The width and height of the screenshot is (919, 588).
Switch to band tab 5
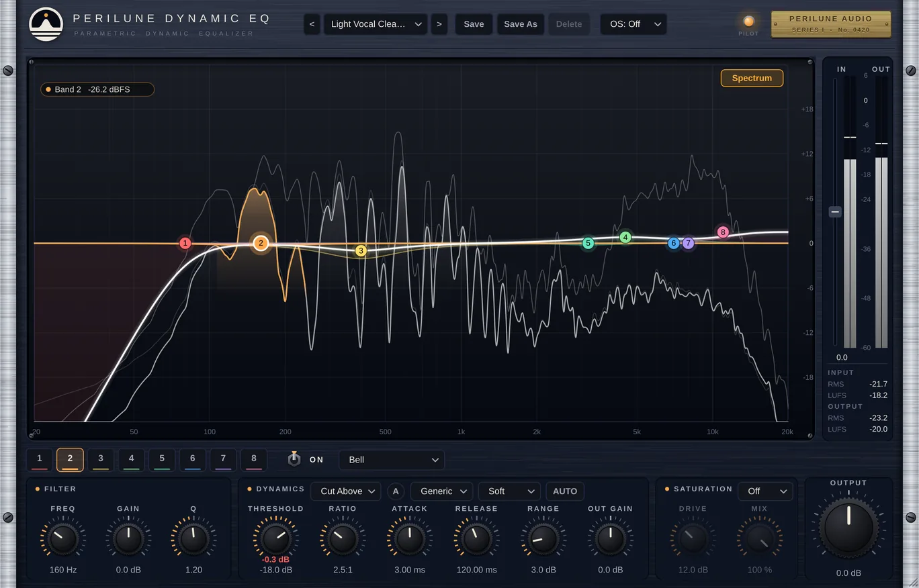point(162,460)
